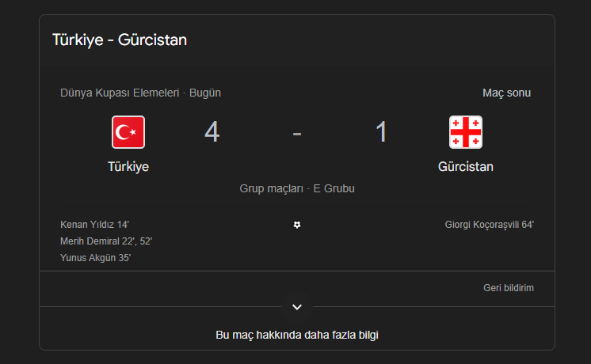
Task: Open Dünya Kupası Elemeleri competition label
Action: (x=120, y=93)
